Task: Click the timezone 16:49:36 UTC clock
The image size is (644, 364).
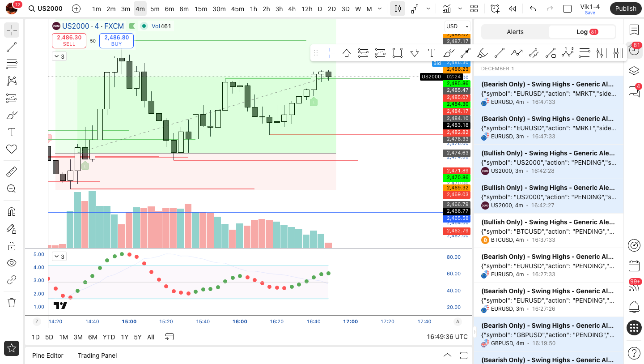Action: (x=447, y=337)
